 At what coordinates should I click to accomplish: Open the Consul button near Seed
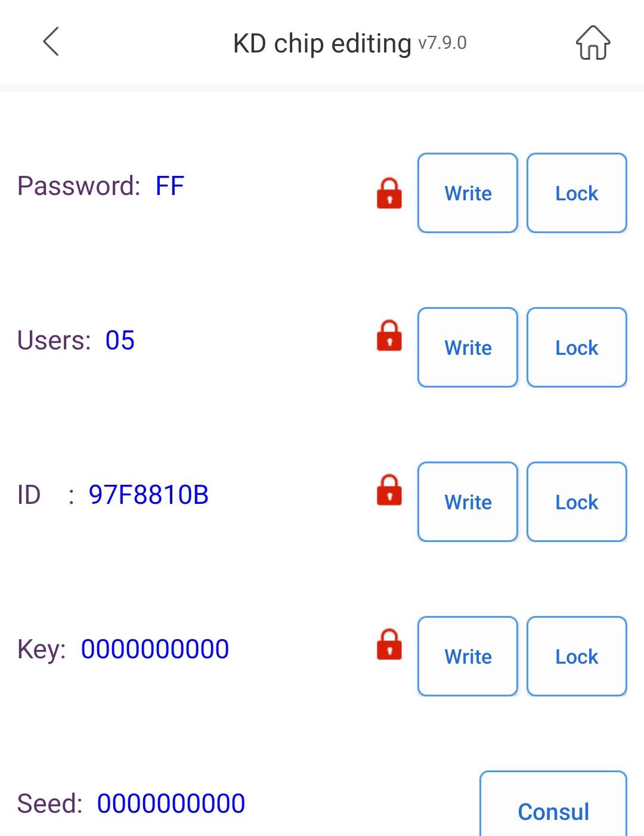[x=553, y=804]
